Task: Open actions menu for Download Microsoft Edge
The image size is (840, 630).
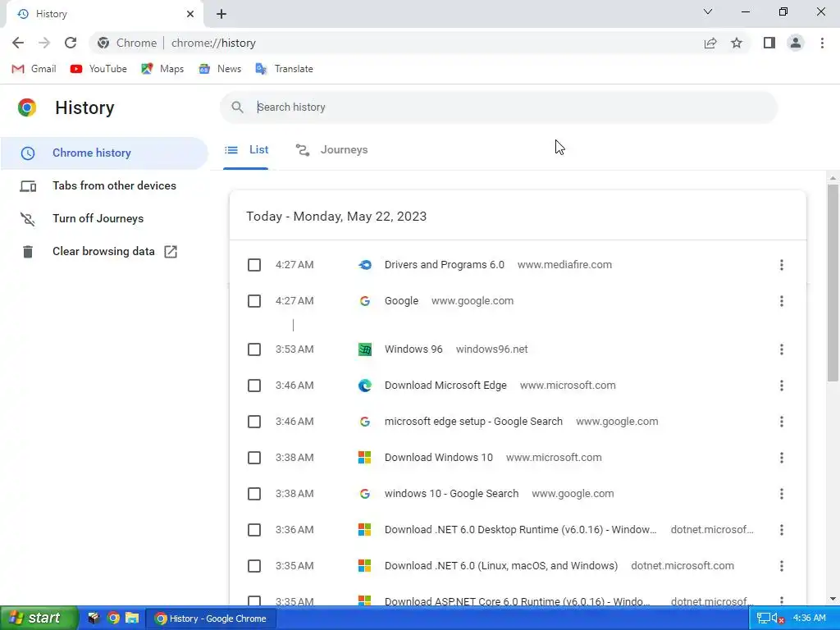Action: pyautogui.click(x=782, y=386)
